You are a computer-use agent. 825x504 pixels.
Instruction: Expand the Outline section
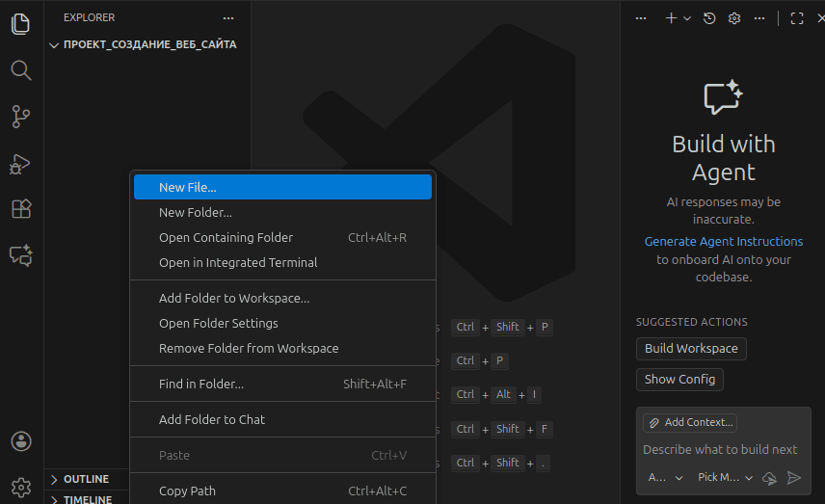coord(86,479)
